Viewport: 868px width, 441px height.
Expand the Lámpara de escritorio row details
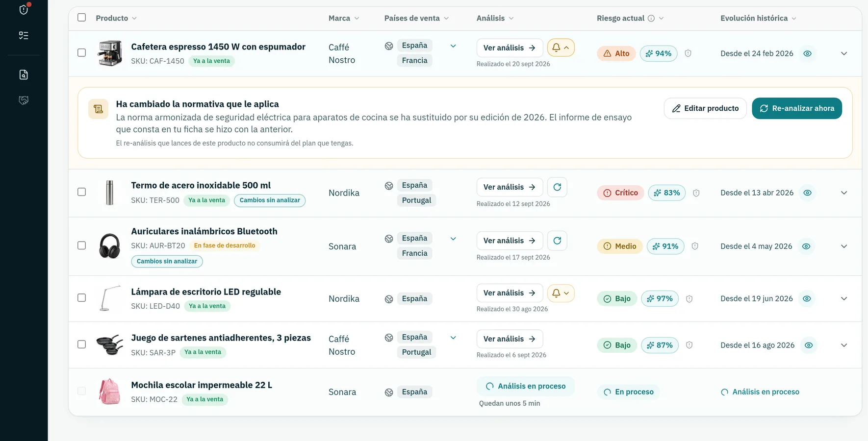(x=844, y=299)
